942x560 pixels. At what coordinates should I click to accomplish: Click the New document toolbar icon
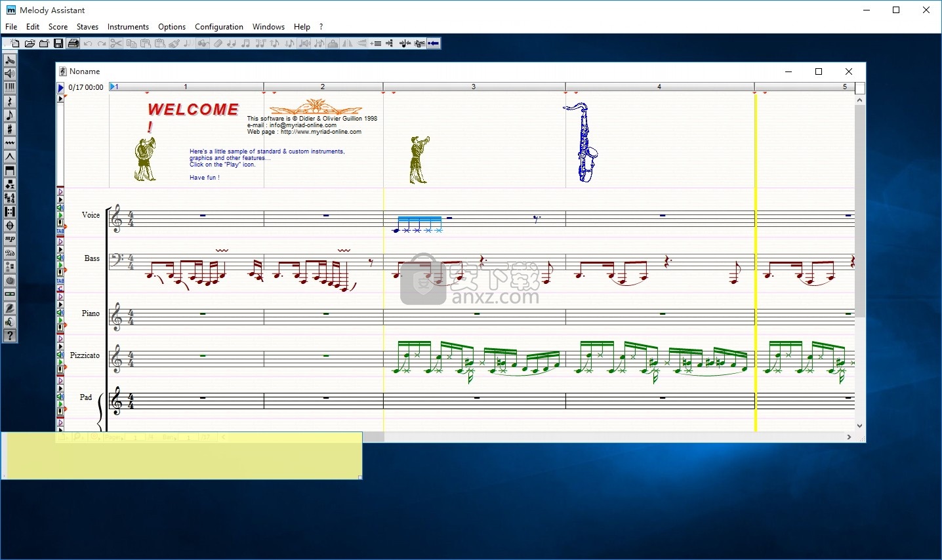(x=14, y=43)
